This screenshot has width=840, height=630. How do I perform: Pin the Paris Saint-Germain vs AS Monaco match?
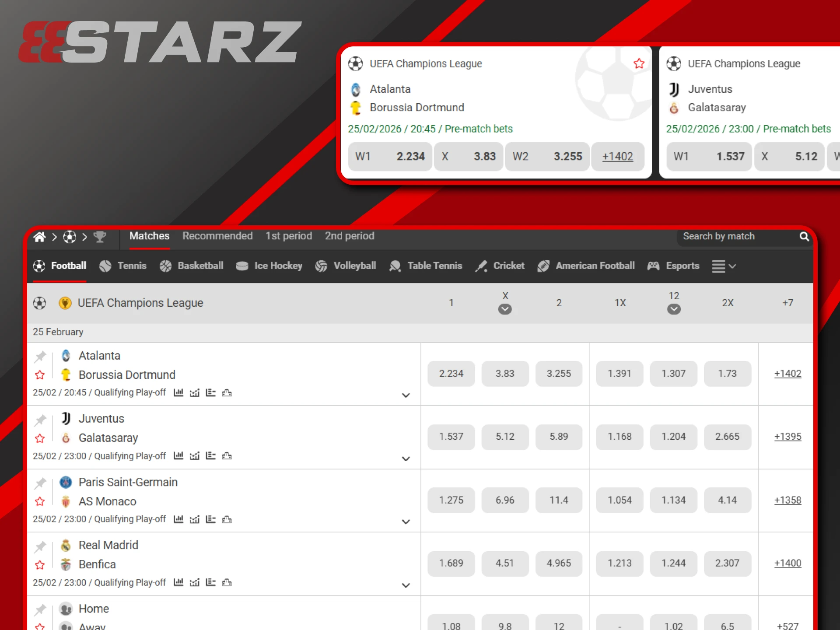point(40,483)
